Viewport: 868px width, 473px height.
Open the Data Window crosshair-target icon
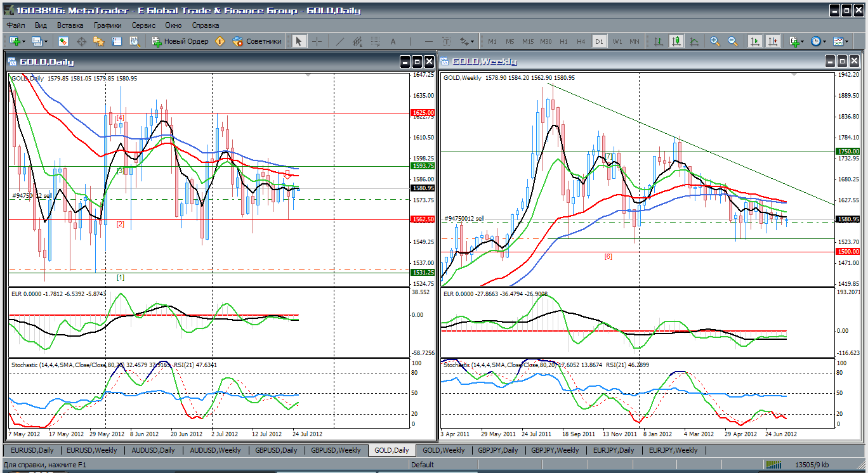pyautogui.click(x=81, y=41)
